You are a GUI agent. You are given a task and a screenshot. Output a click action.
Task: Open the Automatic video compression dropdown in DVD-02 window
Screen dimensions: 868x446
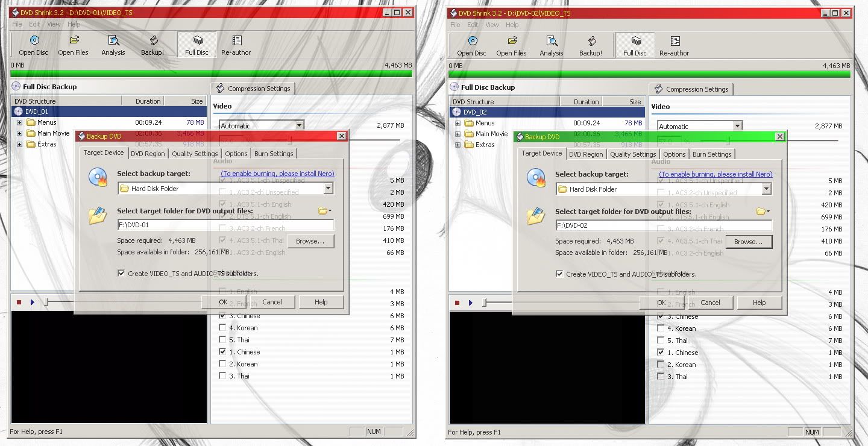point(737,127)
